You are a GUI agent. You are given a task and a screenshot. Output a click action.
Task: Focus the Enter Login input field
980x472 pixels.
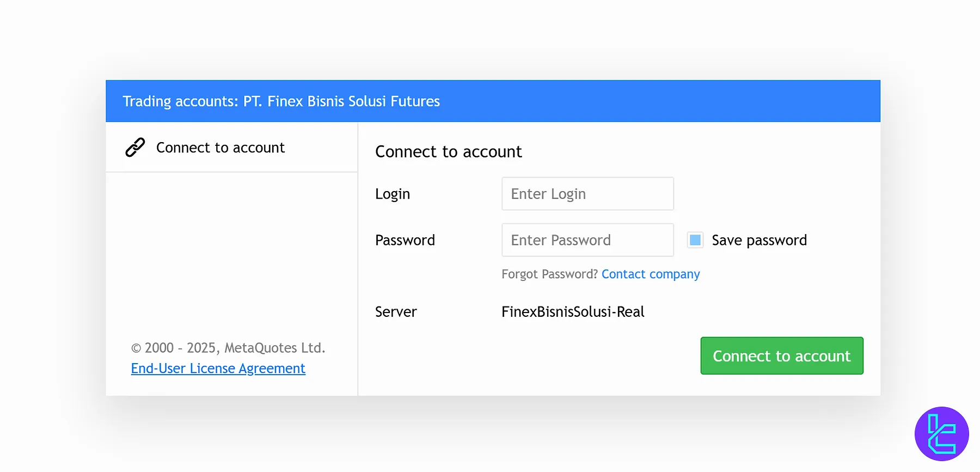587,194
